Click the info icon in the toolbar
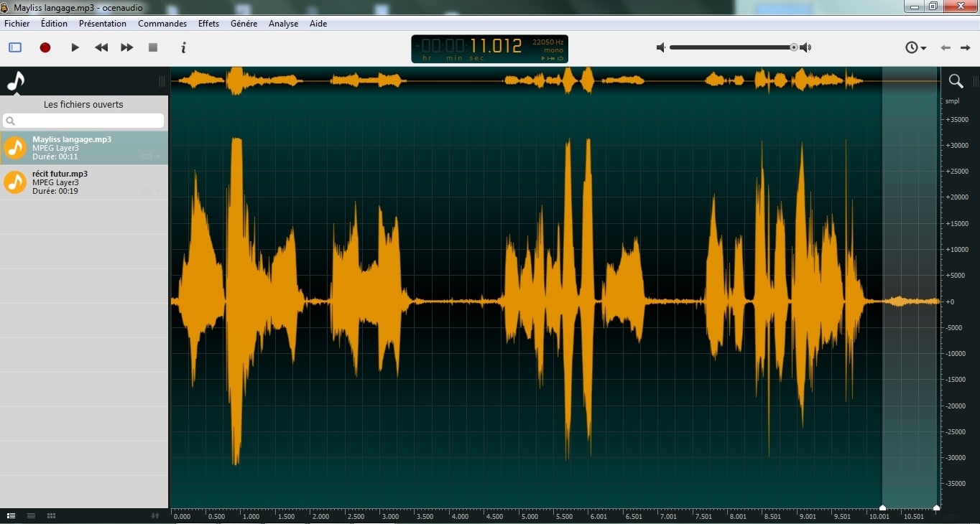This screenshot has width=980, height=524. tap(183, 47)
